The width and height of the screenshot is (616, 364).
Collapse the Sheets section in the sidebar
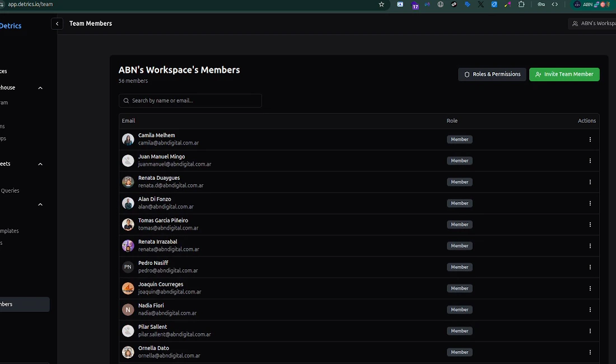click(x=40, y=164)
